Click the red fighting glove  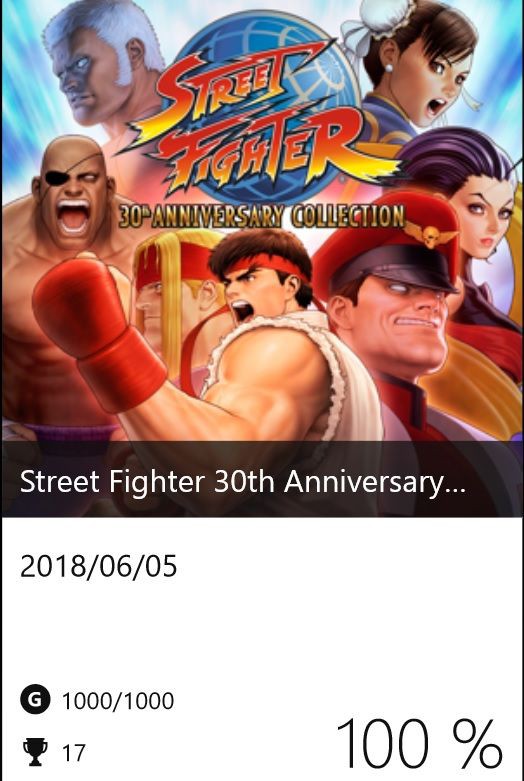pos(97,329)
